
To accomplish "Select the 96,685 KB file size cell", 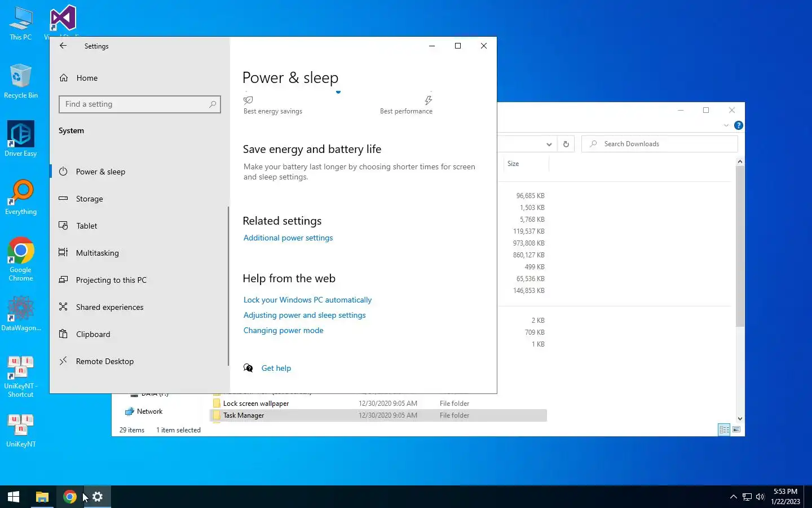I will (x=530, y=196).
